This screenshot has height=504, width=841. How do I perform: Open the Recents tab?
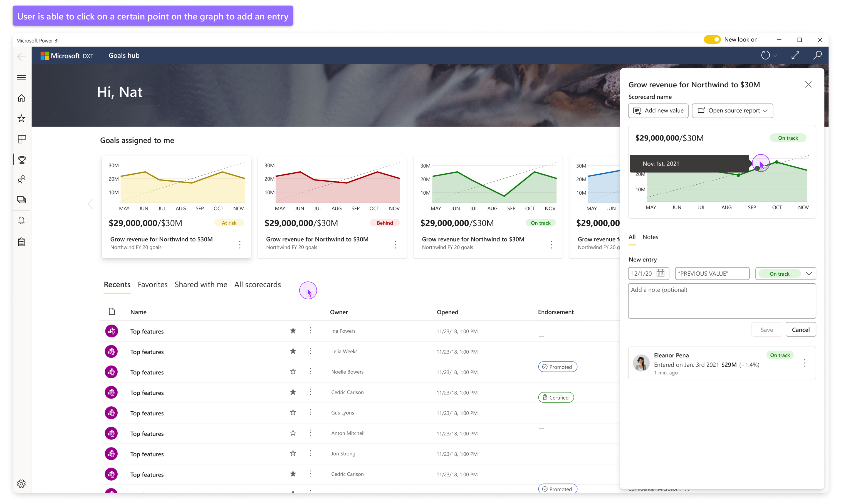(x=117, y=284)
